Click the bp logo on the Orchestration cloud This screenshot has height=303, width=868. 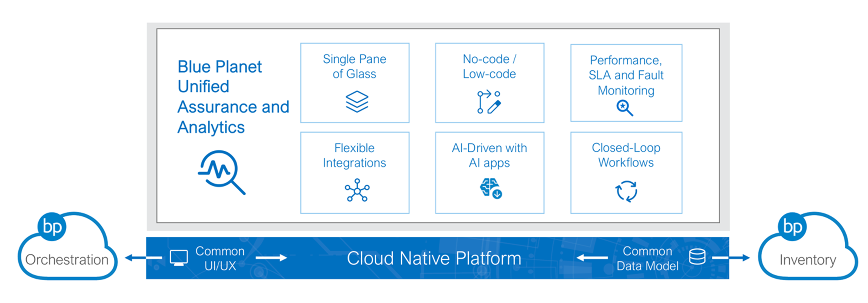[52, 227]
